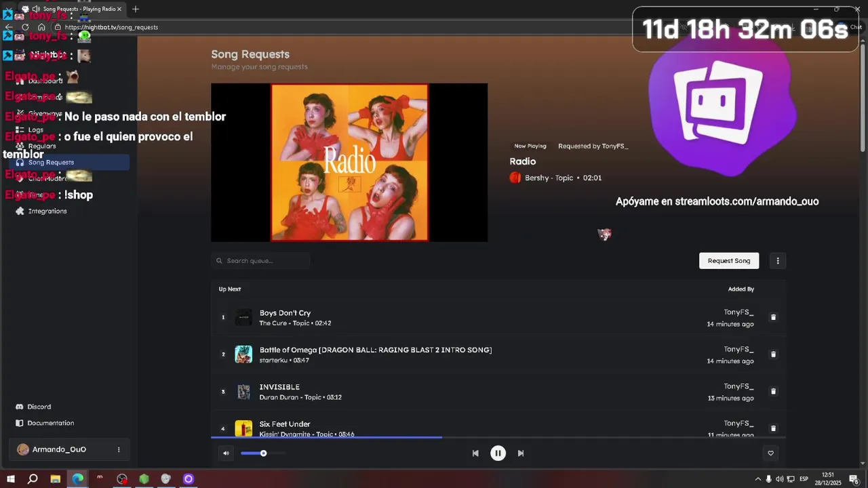Click the Microsoft Edge taskbar icon
Screen dimensions: 868x488
78,479
